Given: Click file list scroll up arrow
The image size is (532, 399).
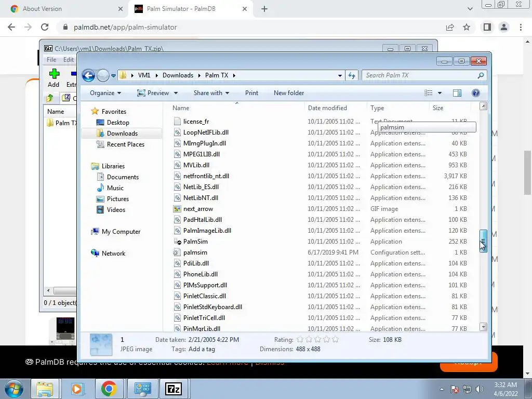Looking at the screenshot, I should tap(484, 106).
